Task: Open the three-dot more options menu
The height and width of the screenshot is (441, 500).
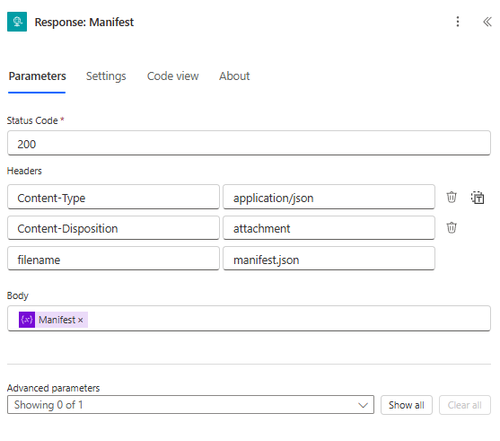Action: (458, 22)
